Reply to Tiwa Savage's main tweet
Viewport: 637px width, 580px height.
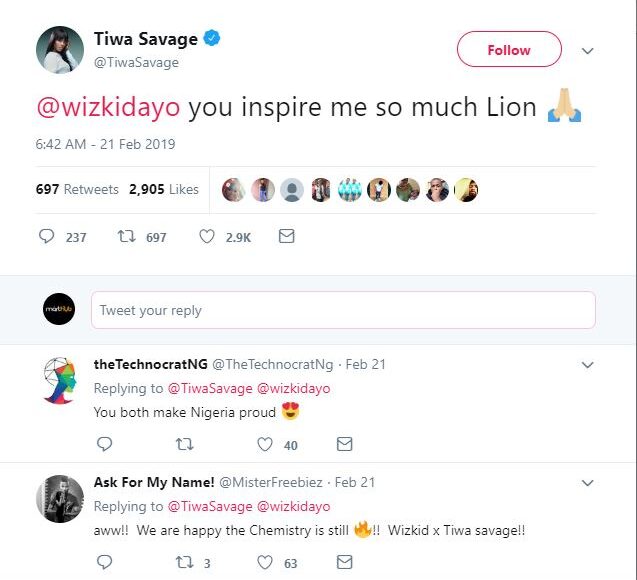coord(46,237)
